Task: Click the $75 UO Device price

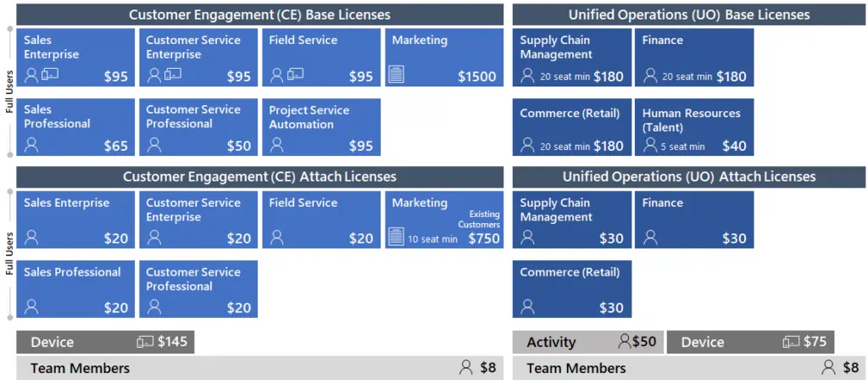Action: coord(815,342)
